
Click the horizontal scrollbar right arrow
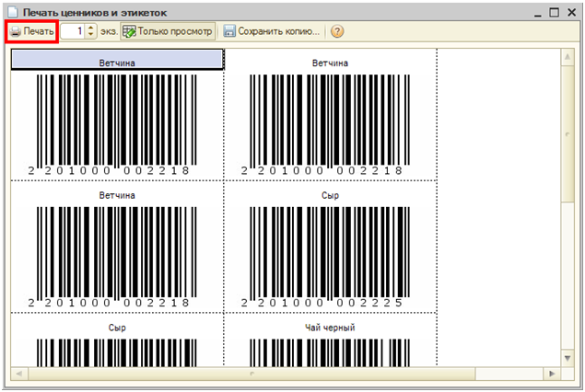tap(550, 375)
